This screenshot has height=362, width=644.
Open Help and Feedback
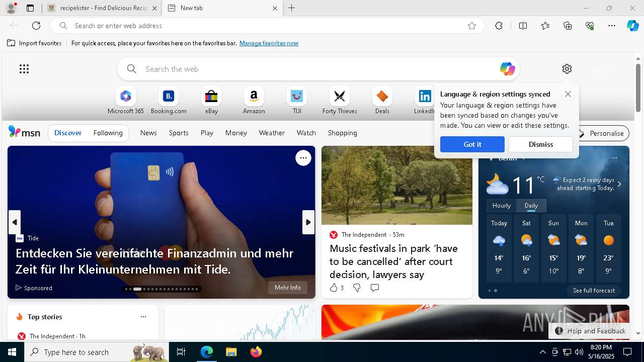[590, 331]
